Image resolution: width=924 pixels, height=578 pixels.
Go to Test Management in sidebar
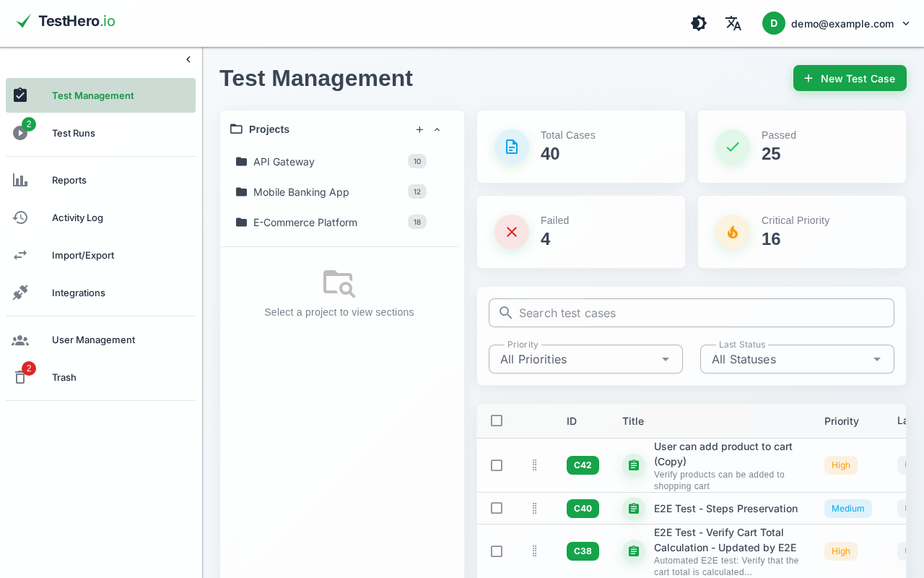(x=100, y=95)
